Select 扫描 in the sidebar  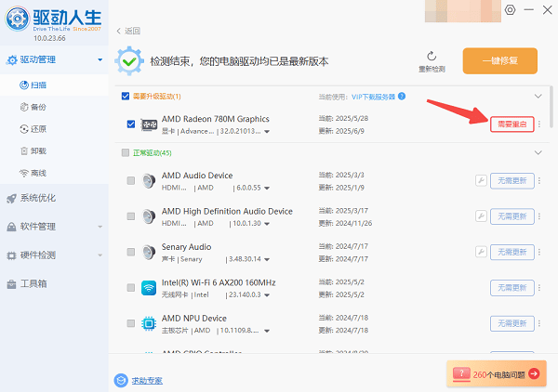(54, 85)
